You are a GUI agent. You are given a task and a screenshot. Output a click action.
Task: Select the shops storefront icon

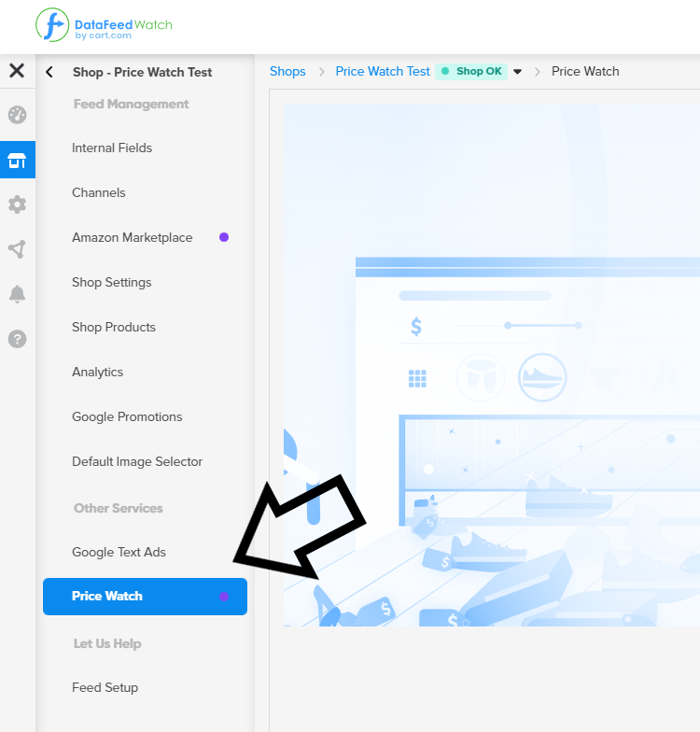(17, 160)
